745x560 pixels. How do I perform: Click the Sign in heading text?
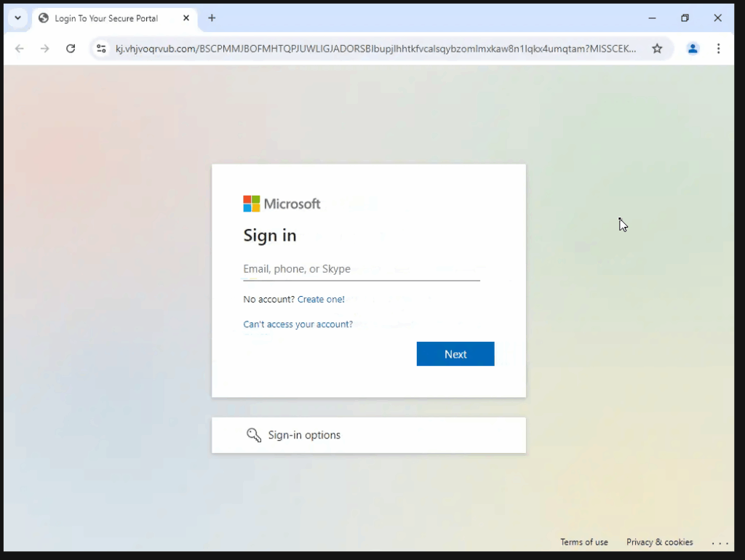click(x=270, y=236)
